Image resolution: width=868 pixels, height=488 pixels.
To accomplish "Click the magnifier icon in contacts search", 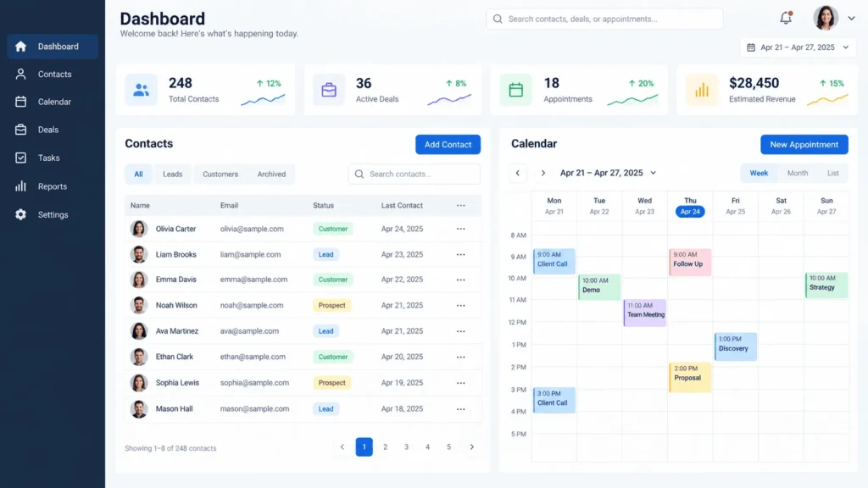I will 359,175.
